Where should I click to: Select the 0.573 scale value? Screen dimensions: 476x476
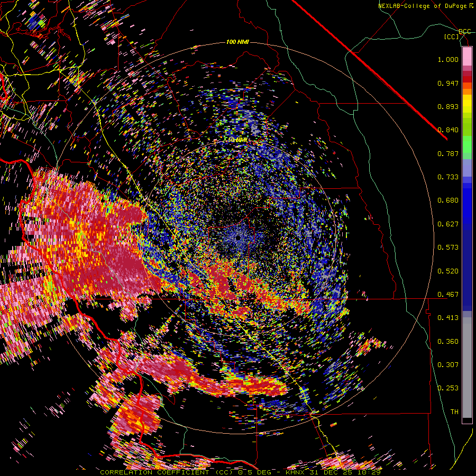tap(448, 248)
